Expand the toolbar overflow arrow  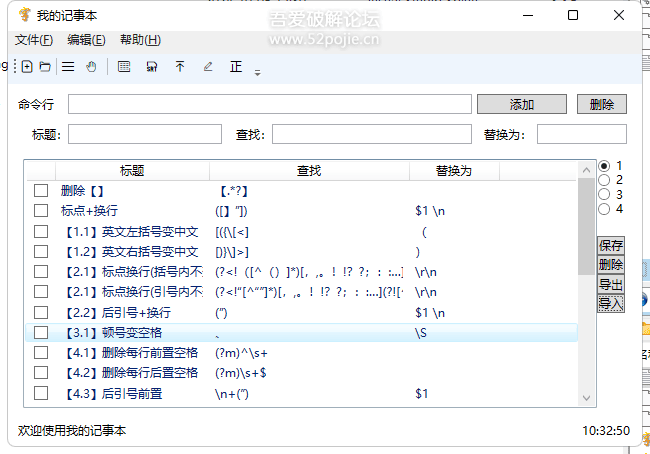coord(257,73)
